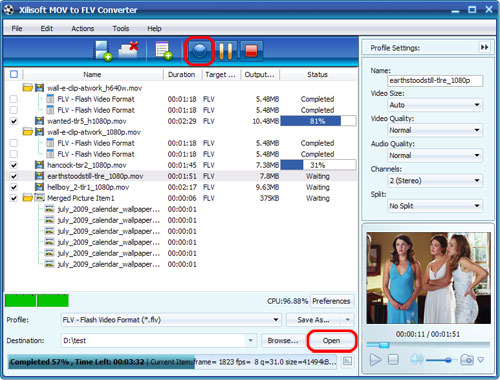Screen dimensions: 500x380
Task: Click the green CPU usage graph
Action: point(37,300)
